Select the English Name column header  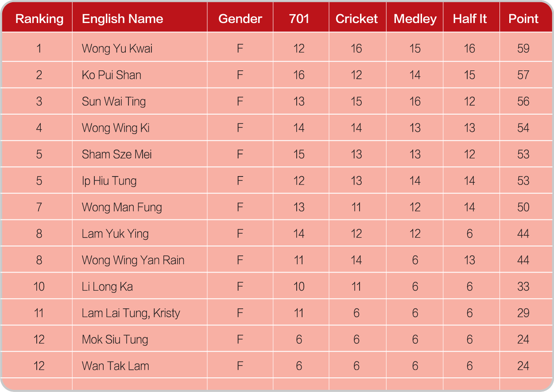click(123, 19)
